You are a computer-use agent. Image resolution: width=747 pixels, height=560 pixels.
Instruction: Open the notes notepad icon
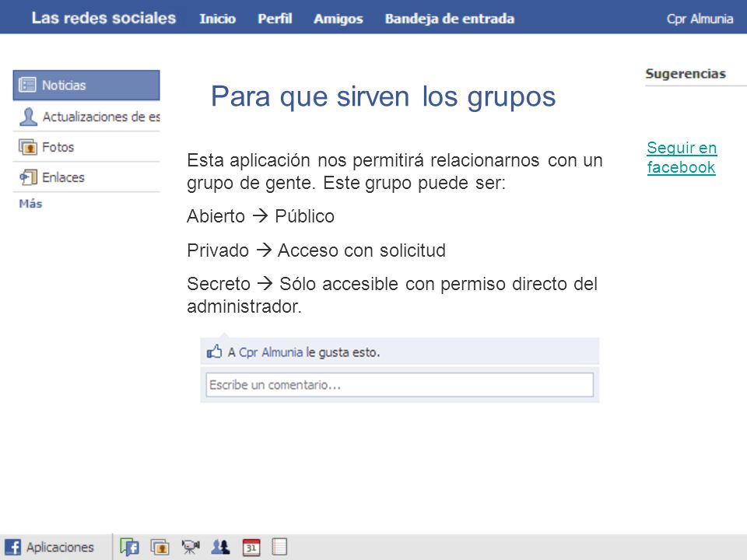[x=279, y=547]
